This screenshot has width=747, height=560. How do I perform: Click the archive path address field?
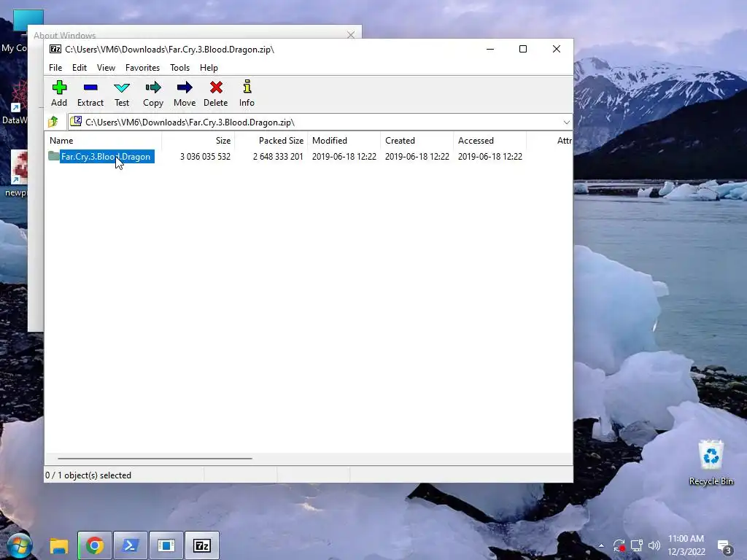click(x=314, y=122)
